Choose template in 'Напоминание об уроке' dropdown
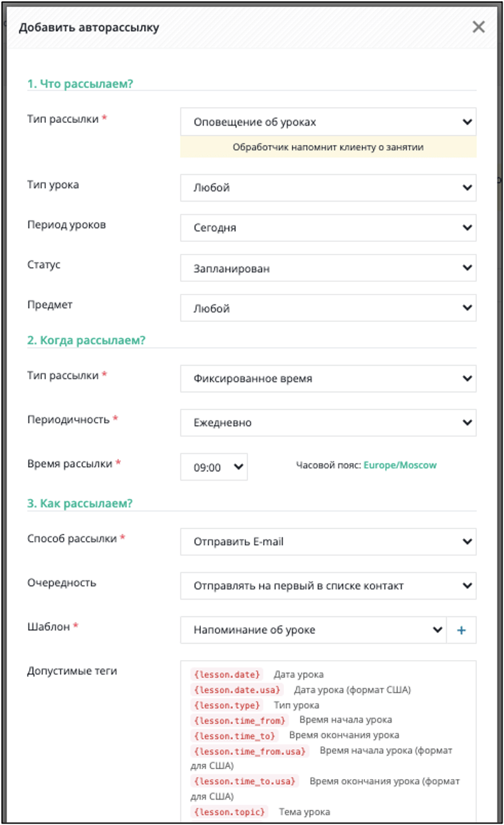This screenshot has height=825, width=504. point(313,630)
